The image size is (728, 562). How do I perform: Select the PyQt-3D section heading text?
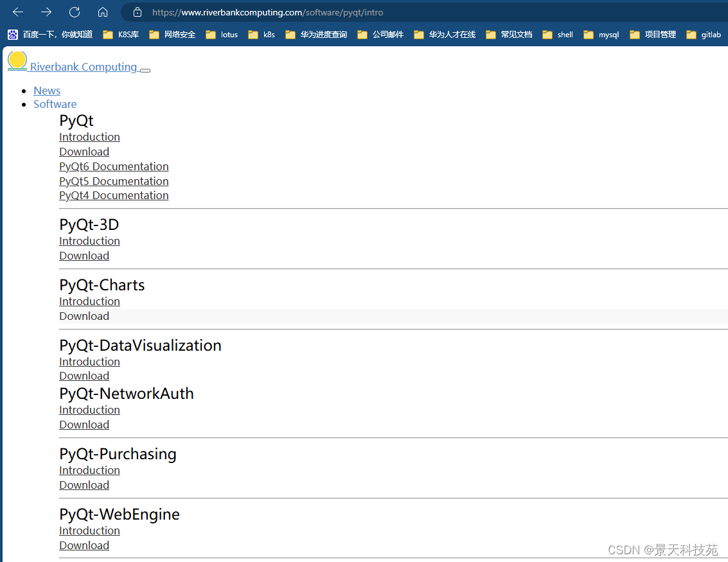89,225
